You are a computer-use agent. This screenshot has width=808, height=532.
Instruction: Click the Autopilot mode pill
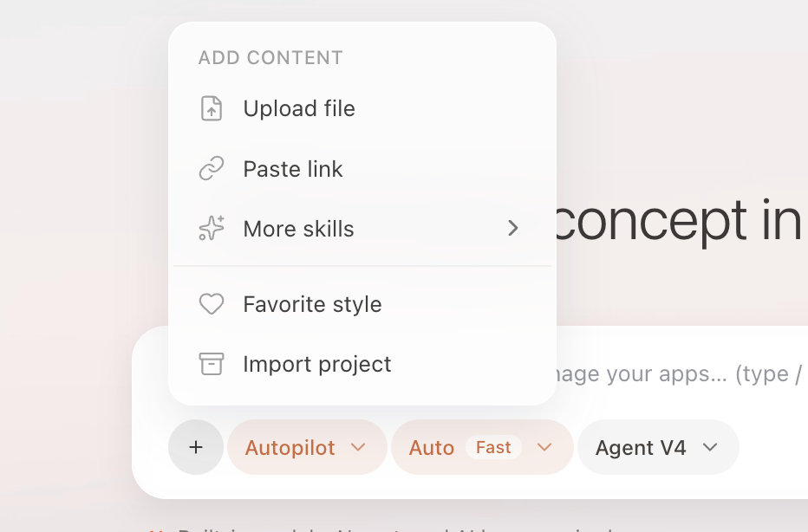(x=307, y=447)
